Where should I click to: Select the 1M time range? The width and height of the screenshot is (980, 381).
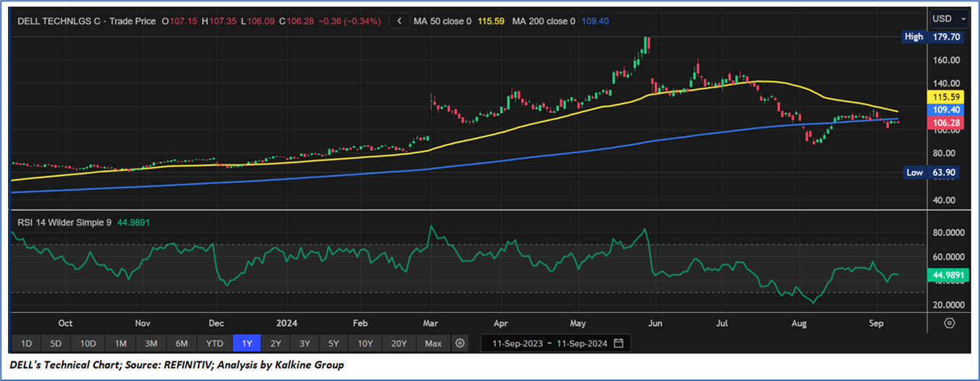(121, 343)
